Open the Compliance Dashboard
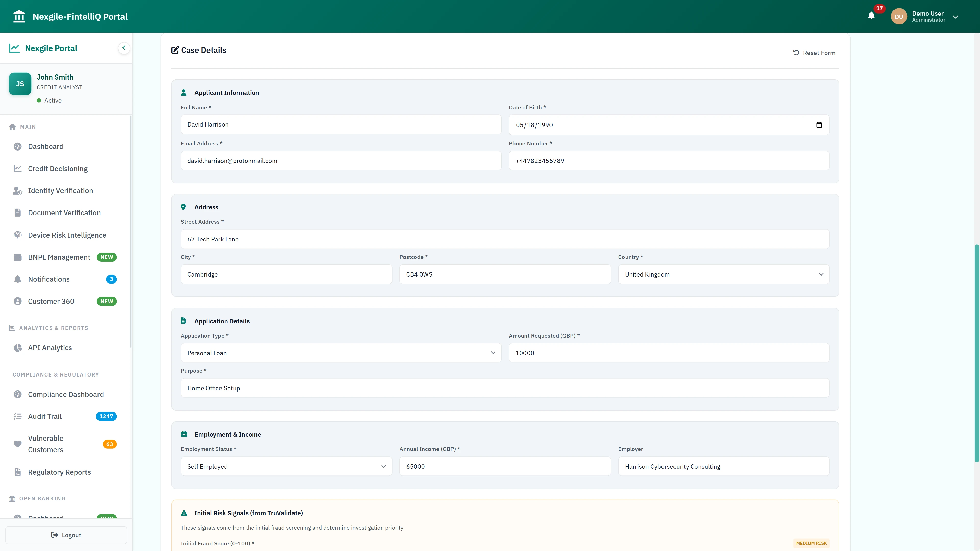 [x=66, y=394]
